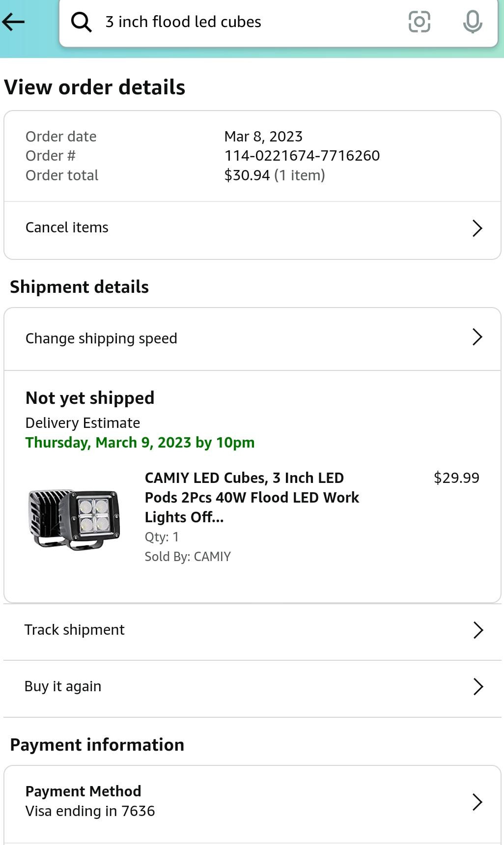The height and width of the screenshot is (845, 504).
Task: Select Track shipment
Action: pos(75,630)
